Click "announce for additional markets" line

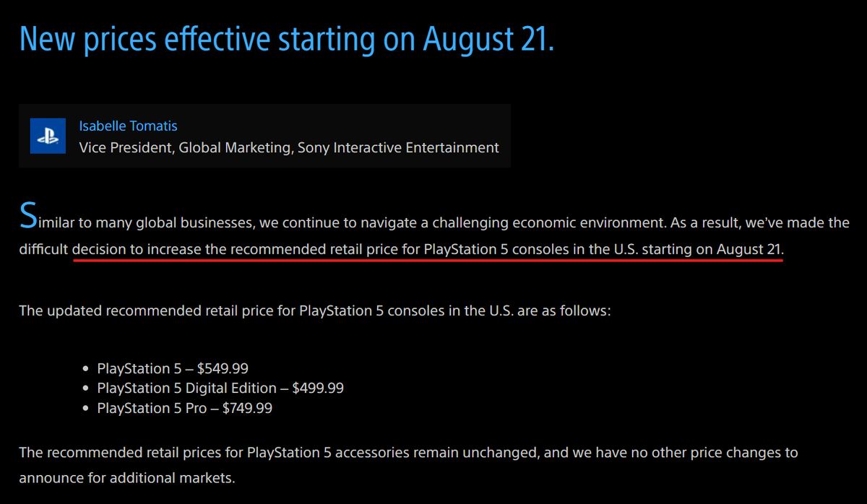127,478
